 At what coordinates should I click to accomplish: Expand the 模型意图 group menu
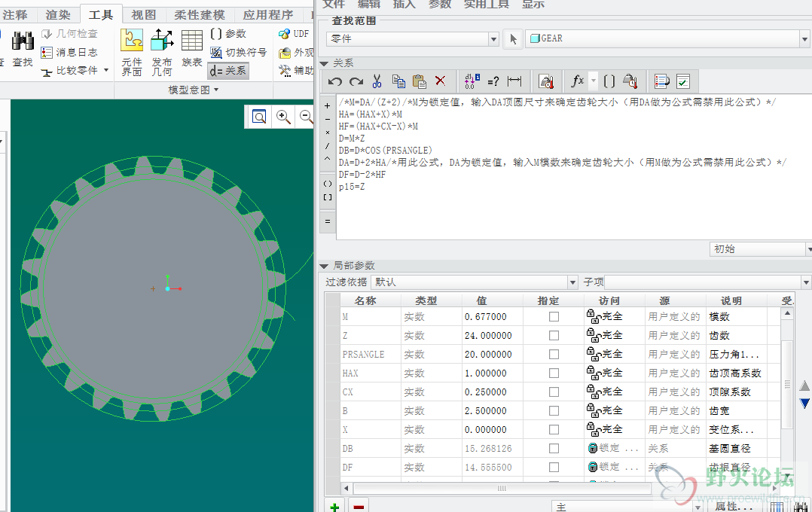193,90
